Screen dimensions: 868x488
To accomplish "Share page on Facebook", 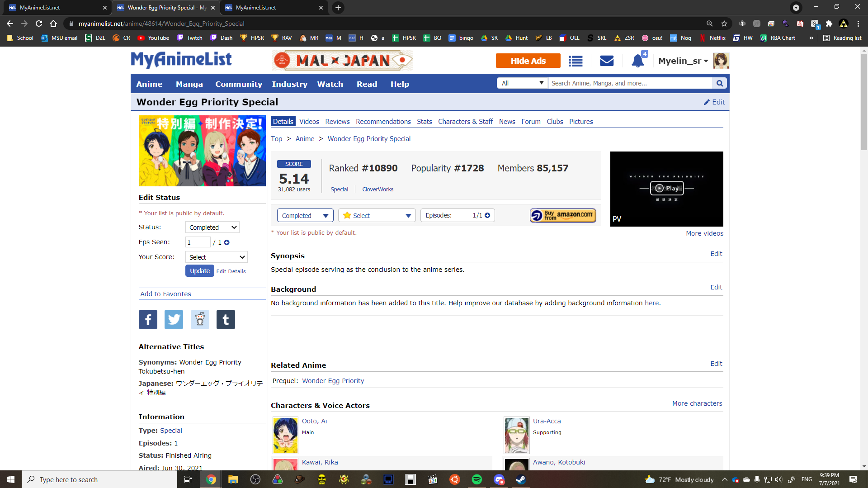I will click(x=148, y=319).
